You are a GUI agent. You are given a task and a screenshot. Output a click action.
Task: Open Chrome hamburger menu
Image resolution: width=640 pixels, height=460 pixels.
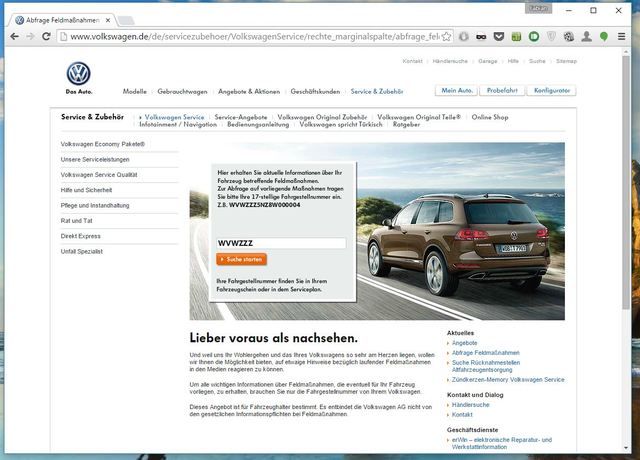pos(621,37)
